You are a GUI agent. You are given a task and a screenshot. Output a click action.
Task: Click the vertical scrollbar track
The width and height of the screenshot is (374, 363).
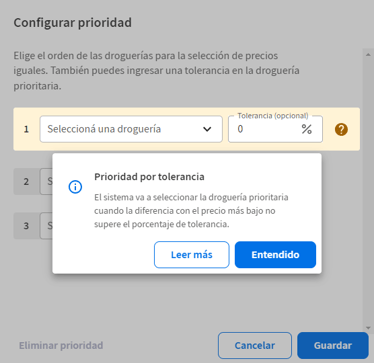pyautogui.click(x=368, y=191)
